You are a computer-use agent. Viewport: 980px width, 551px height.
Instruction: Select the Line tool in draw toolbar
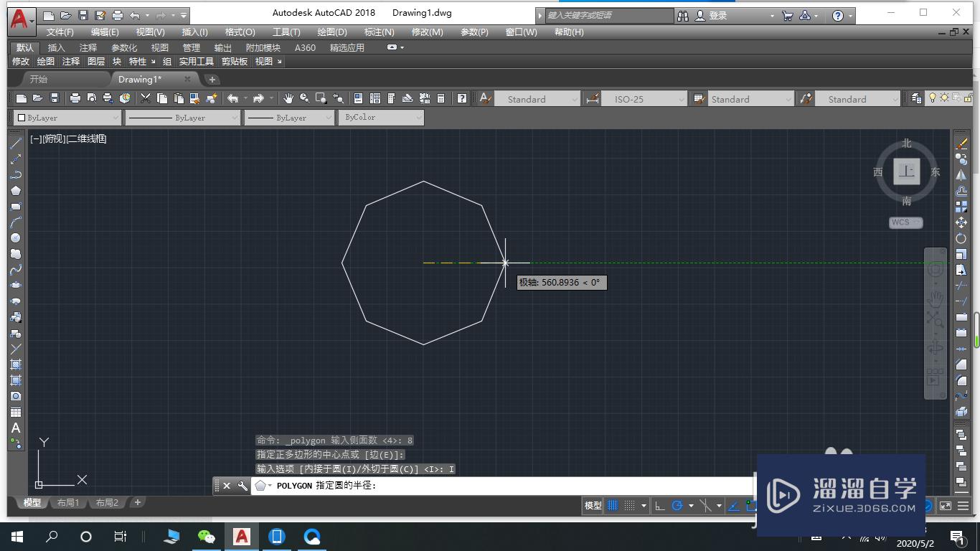(x=15, y=143)
